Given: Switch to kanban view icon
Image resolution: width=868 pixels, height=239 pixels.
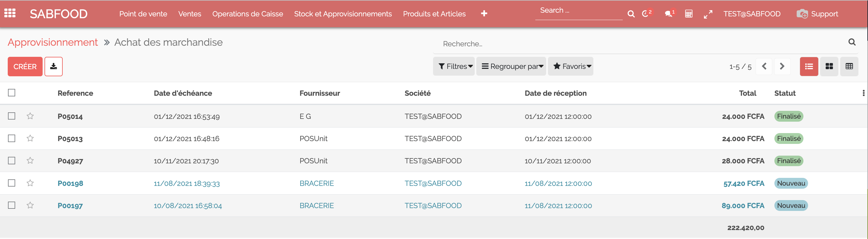Looking at the screenshot, I should 829,67.
